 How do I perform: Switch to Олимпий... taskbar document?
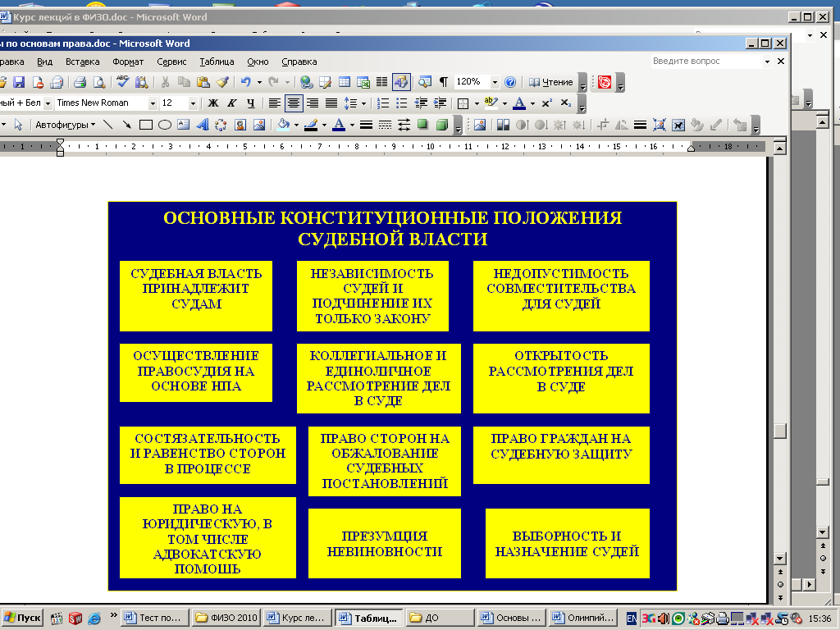[x=583, y=618]
